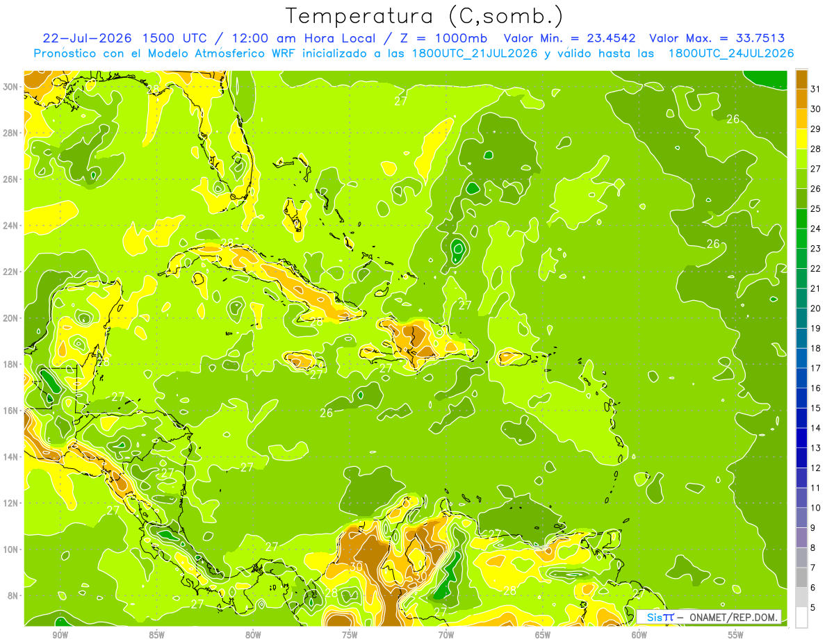
Task: Click the 26N latitude axis label
Action: tap(11, 179)
